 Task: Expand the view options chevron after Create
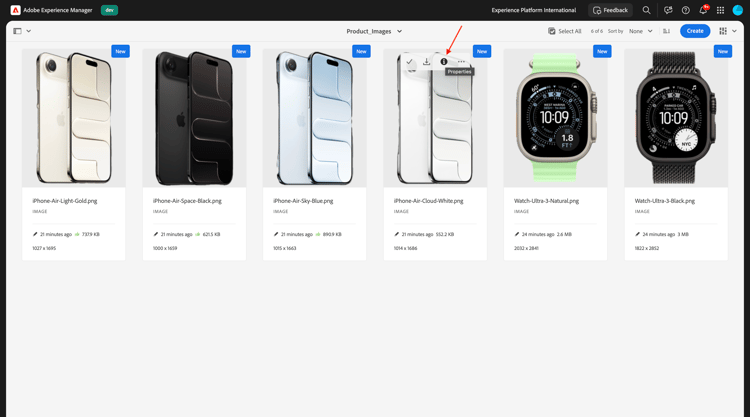tap(734, 31)
